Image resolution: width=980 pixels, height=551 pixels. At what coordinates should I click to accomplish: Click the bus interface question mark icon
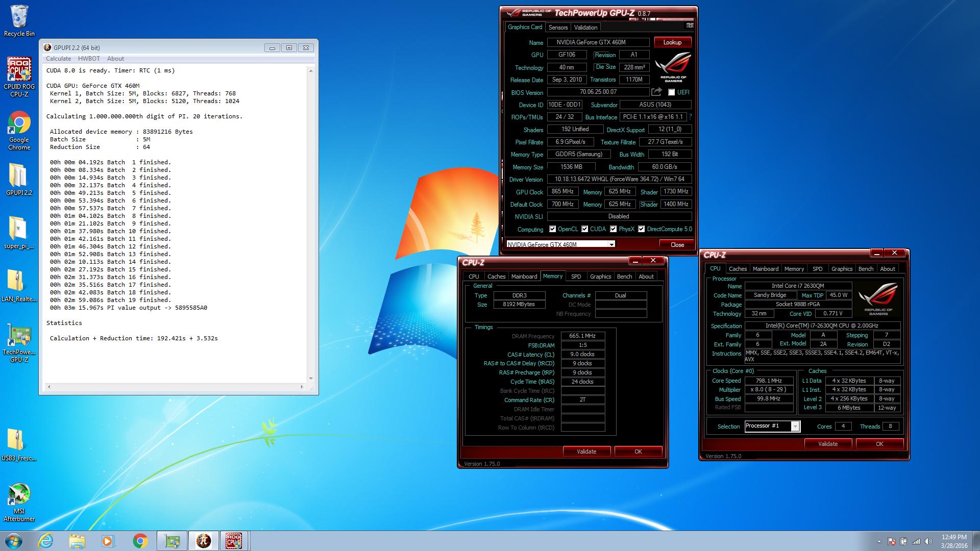click(x=691, y=117)
